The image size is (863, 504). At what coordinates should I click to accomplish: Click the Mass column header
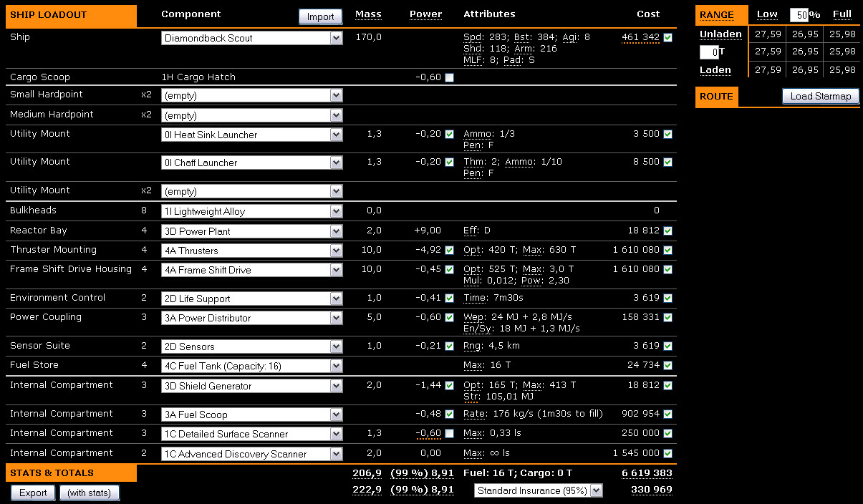click(x=368, y=14)
